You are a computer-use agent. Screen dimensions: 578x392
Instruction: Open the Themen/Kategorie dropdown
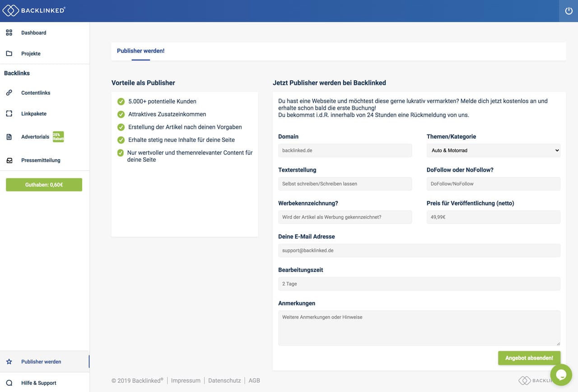[x=494, y=150]
